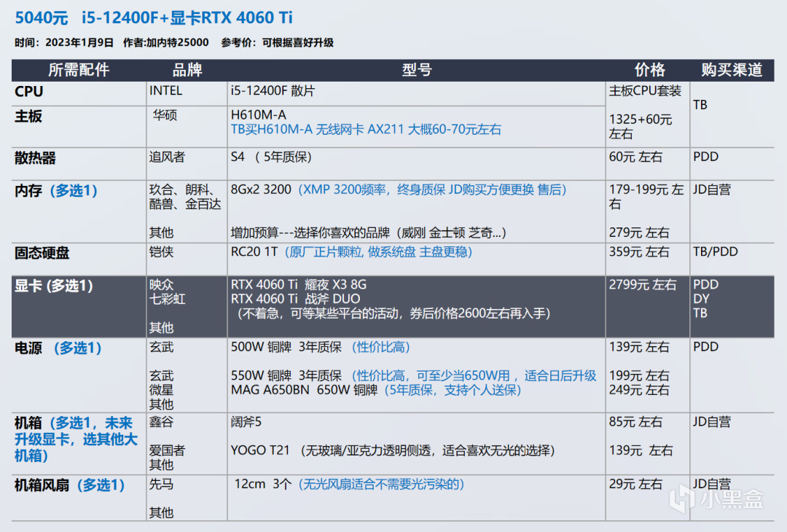Click the 'H610M-A' model text
The height and width of the screenshot is (532, 787).
(259, 115)
